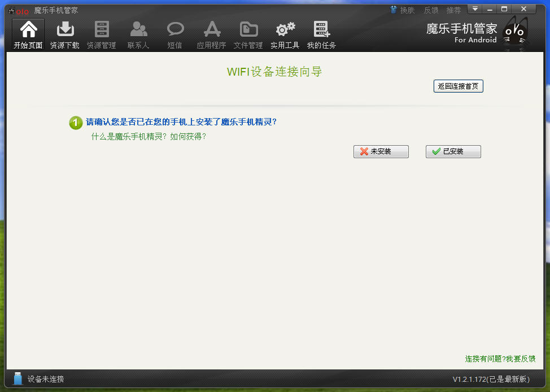Click 返回连接首页 button
Viewport: 550px width, 392px height.
458,86
